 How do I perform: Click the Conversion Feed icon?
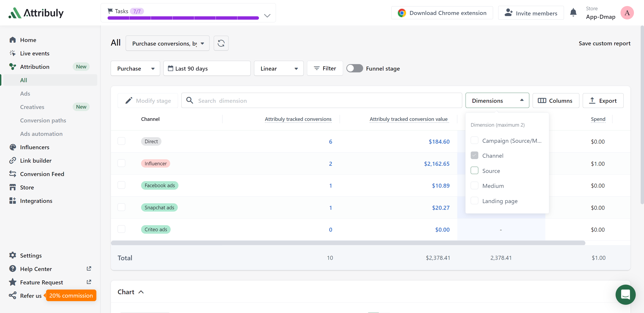pos(12,174)
